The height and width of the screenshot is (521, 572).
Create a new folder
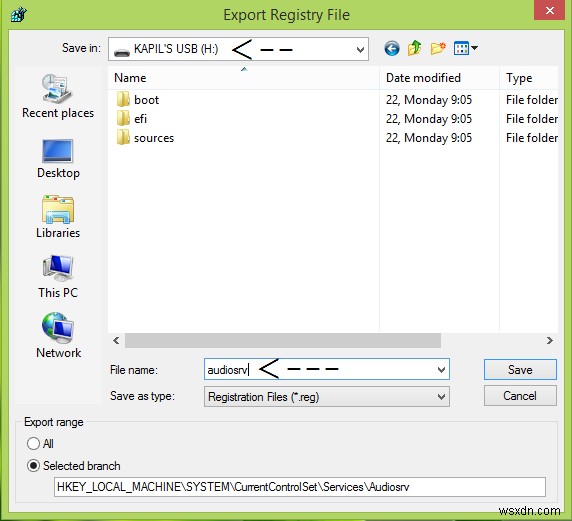pos(438,48)
